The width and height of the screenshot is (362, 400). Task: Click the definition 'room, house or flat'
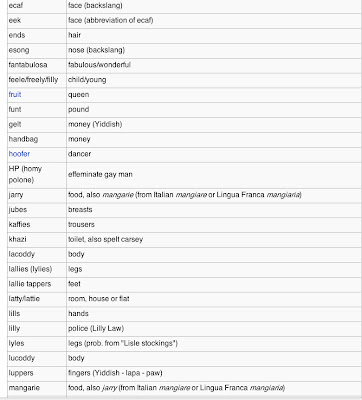click(99, 299)
